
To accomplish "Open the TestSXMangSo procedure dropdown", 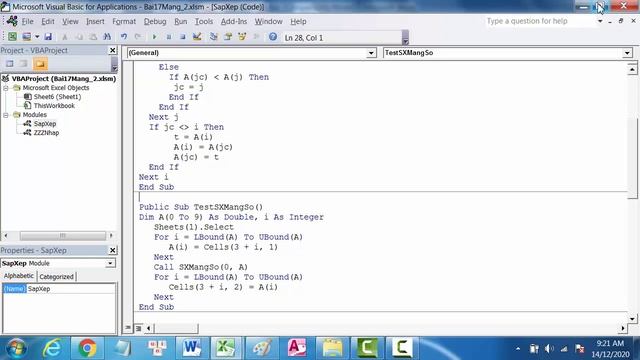I will tap(627, 53).
